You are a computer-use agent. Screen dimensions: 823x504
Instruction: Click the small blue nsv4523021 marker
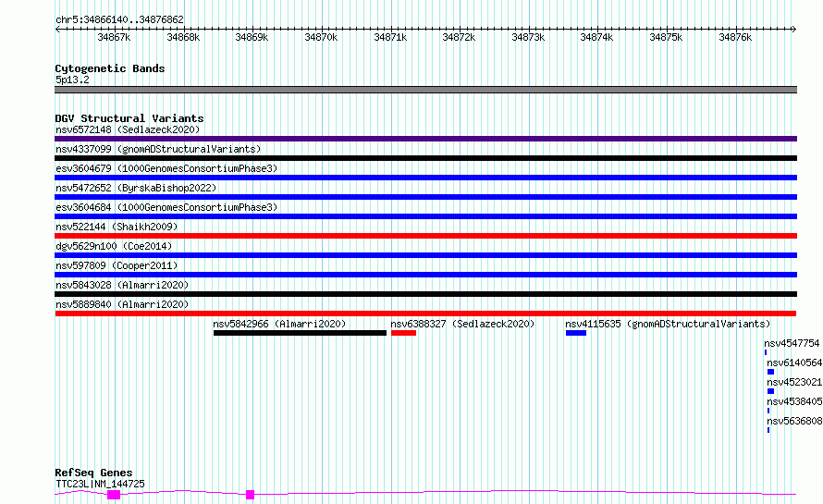770,391
